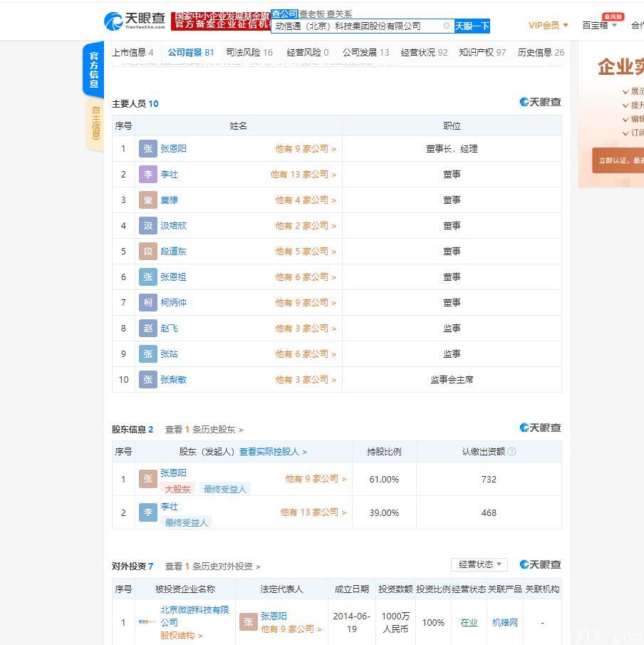Select the 自主信息 side tab
This screenshot has width=644, height=645.
pyautogui.click(x=95, y=123)
